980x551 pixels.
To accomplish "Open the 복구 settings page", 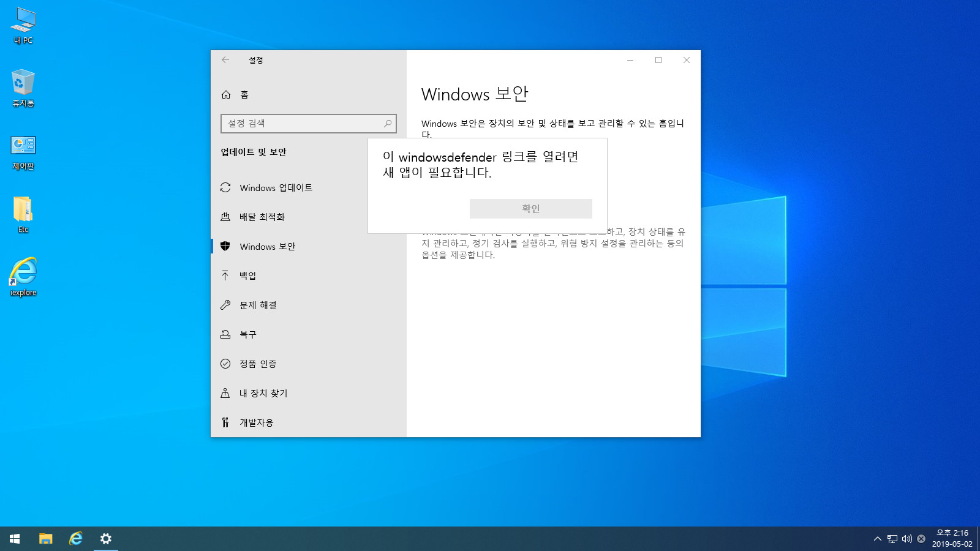I will [309, 334].
